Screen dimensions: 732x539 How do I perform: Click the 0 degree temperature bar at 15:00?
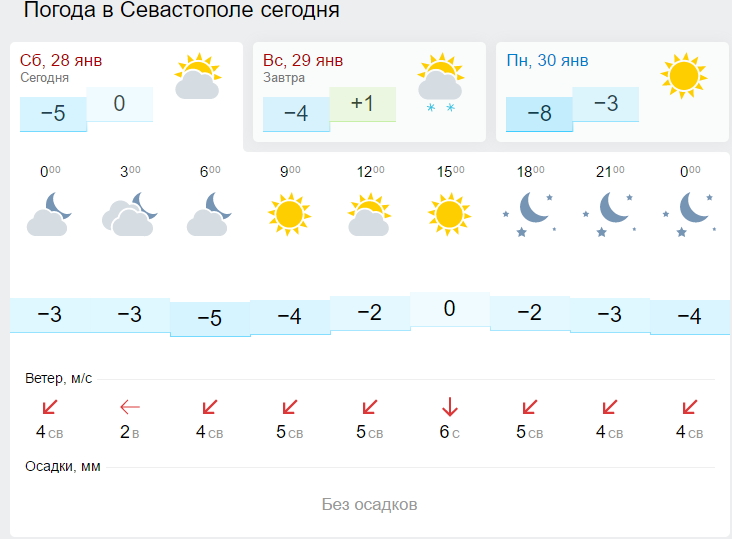click(450, 309)
